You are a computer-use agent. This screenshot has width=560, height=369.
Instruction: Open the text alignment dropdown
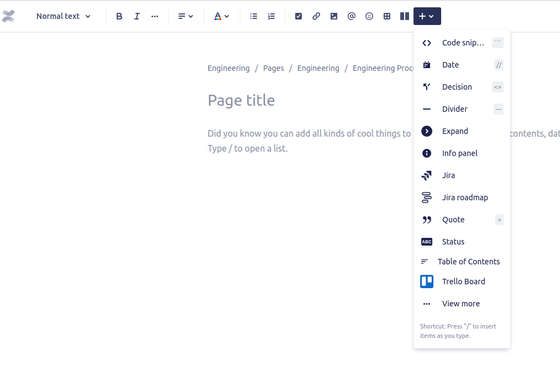pyautogui.click(x=185, y=16)
